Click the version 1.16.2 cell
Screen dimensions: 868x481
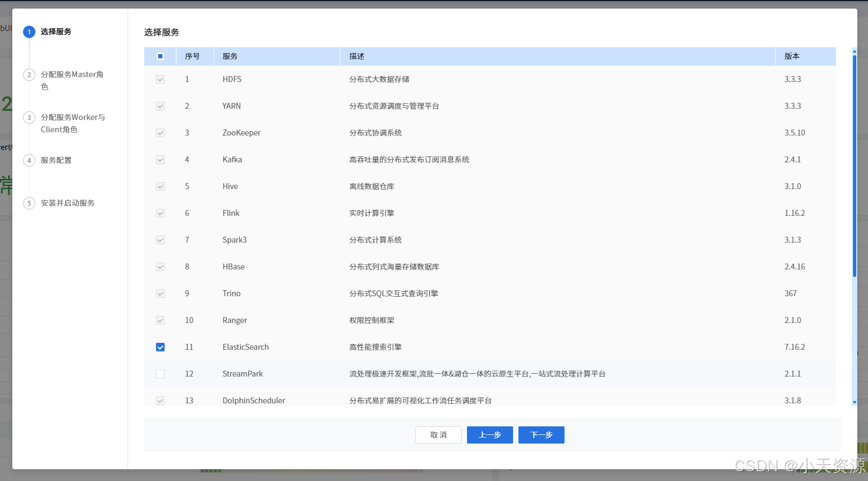795,213
